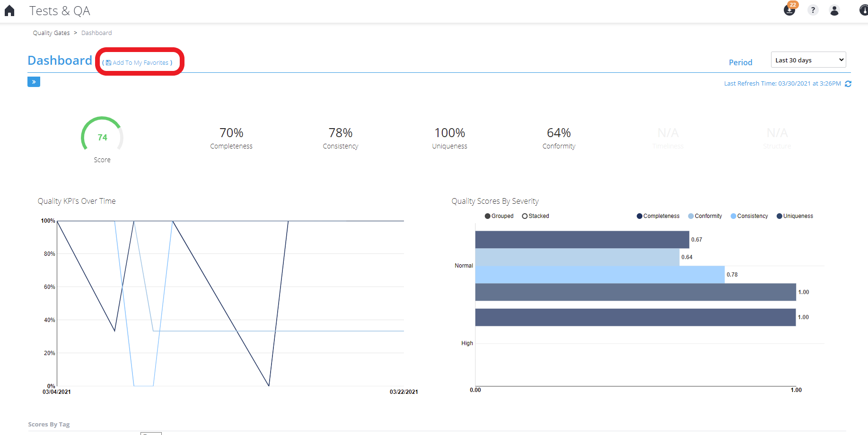
Task: Toggle the Completeness legend series
Action: tap(658, 216)
